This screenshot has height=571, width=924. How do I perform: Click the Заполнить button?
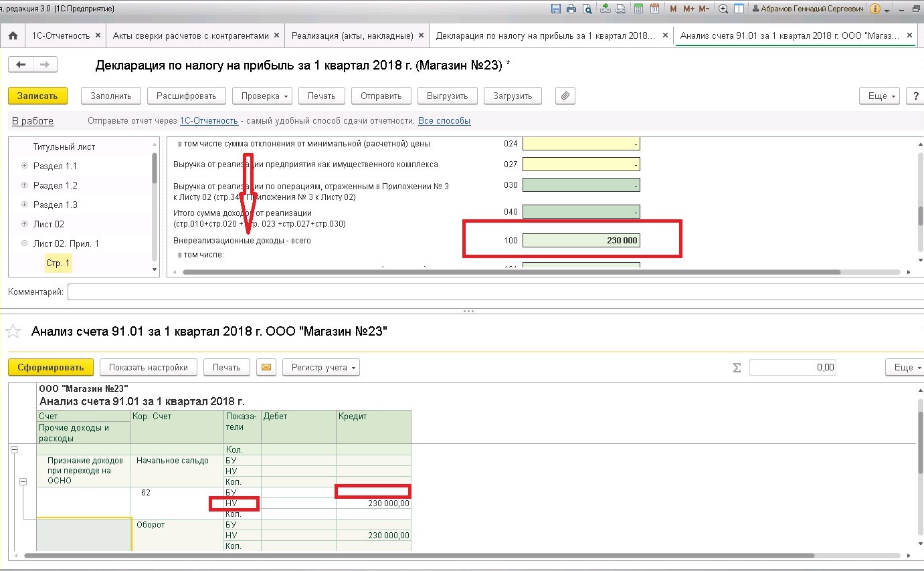pyautogui.click(x=111, y=96)
